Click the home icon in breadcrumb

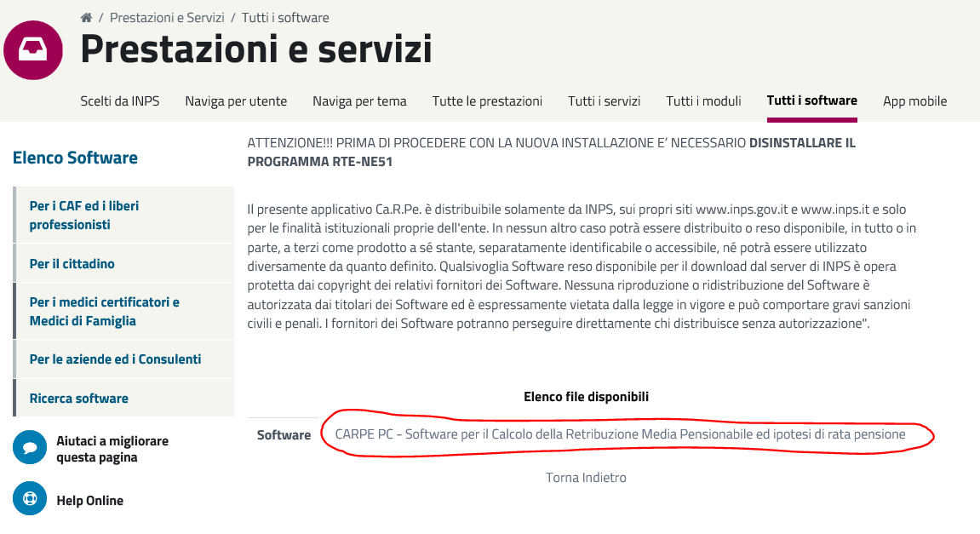(86, 17)
